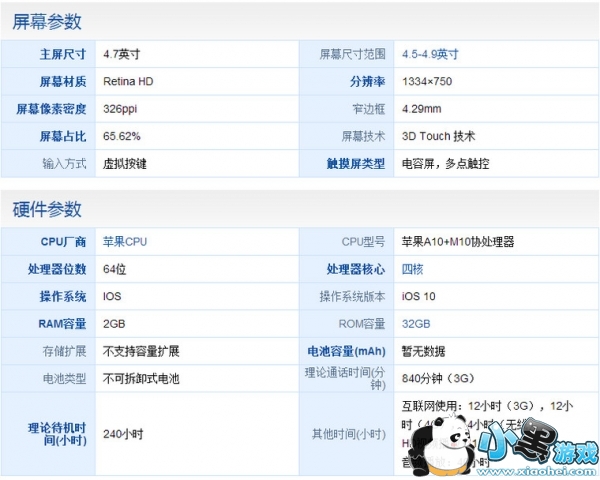This screenshot has width=600, height=480.
Task: Click the 屏幕技术 label
Action: tap(364, 136)
